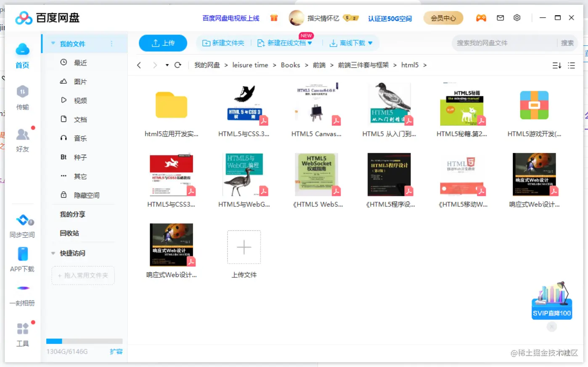Select html5应用开发实... folder

pos(171,110)
